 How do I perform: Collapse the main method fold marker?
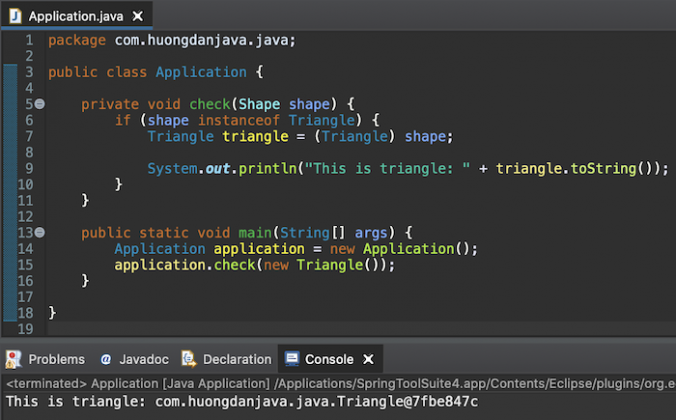(x=39, y=232)
